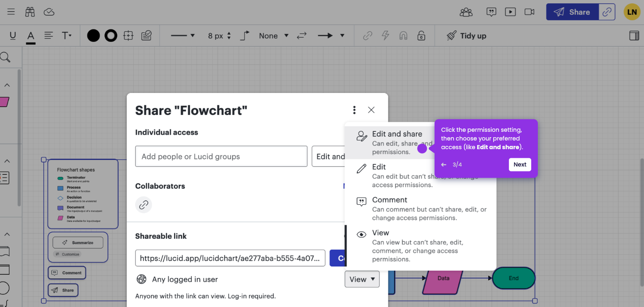Swap line endpoints arrows icon
The height and width of the screenshot is (307, 644).
(x=302, y=36)
